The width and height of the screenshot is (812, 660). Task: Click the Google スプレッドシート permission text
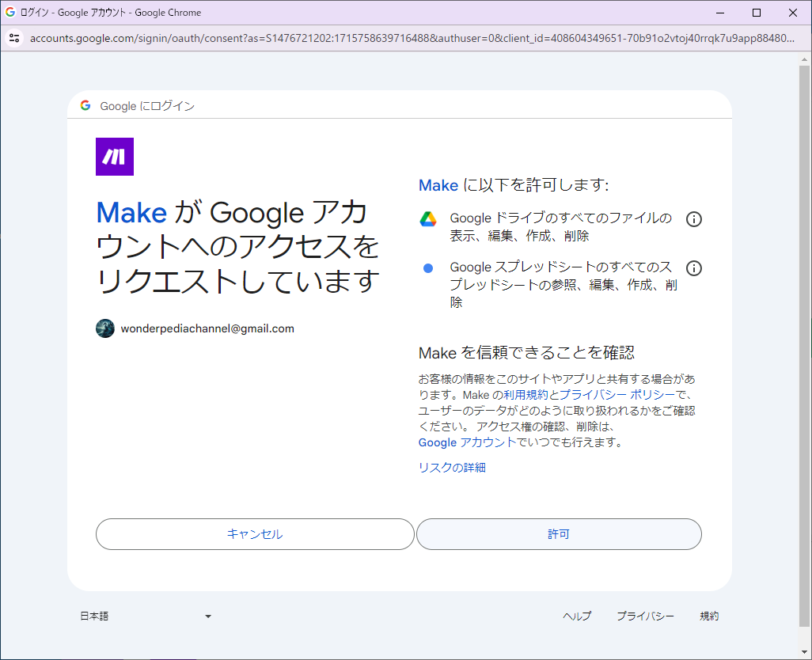click(563, 285)
